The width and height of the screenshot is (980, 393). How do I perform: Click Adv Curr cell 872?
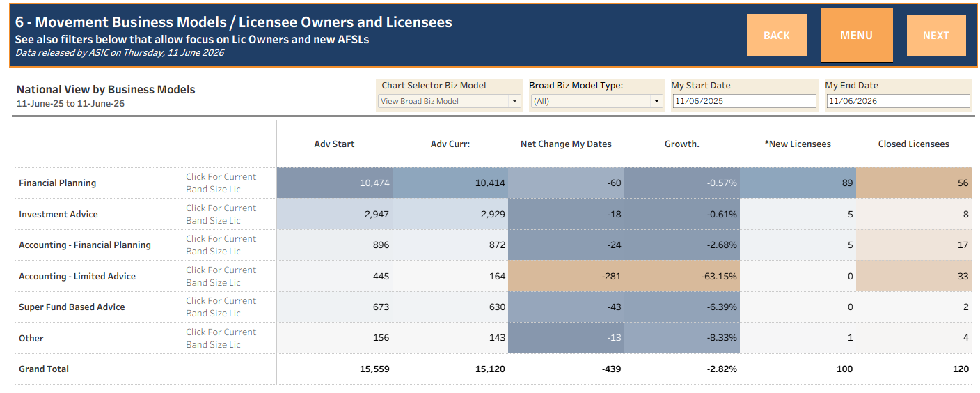coord(450,245)
